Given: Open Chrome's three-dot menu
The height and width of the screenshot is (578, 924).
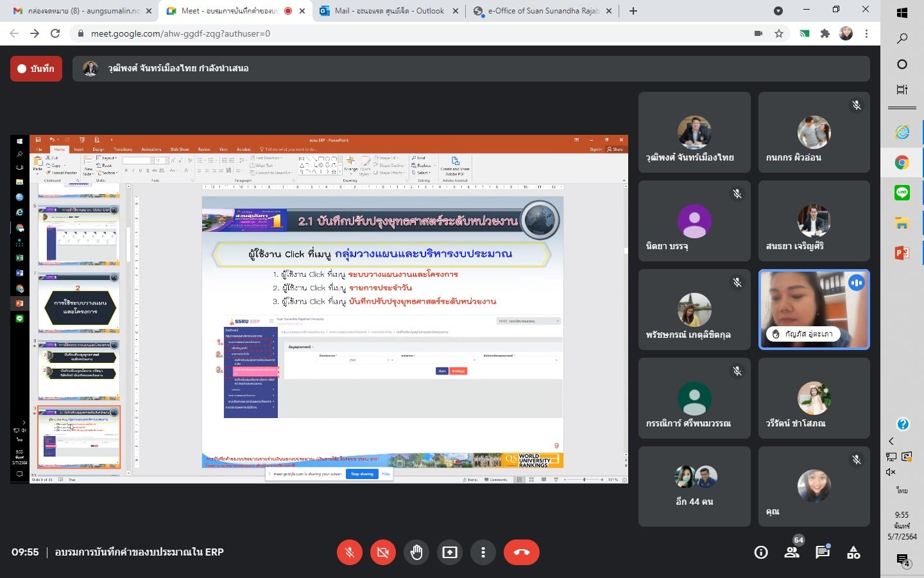Looking at the screenshot, I should tap(866, 33).
